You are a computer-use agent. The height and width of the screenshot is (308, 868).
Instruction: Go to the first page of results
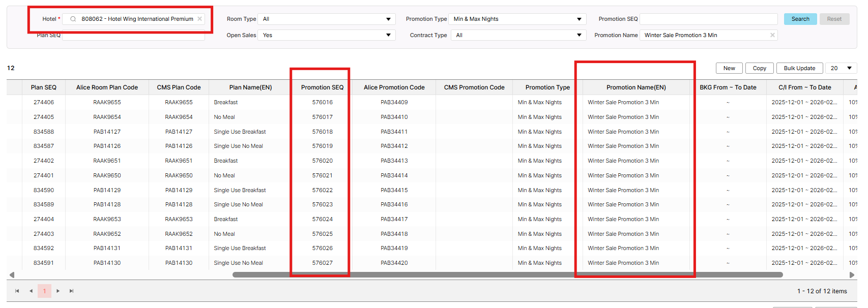pos(17,291)
